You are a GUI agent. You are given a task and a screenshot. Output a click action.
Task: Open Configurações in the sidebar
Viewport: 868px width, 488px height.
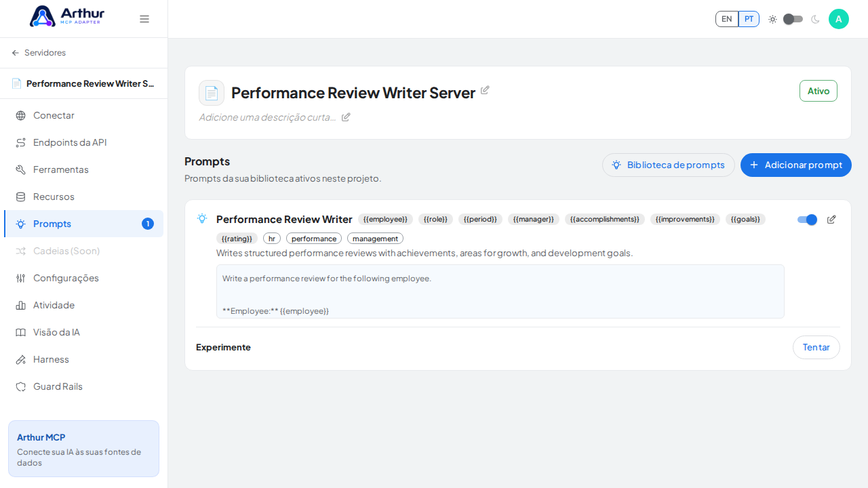[x=83, y=278]
